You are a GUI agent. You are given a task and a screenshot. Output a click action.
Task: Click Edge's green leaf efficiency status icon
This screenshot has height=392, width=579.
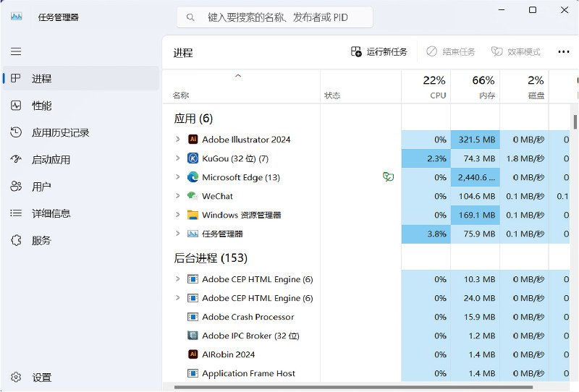[x=388, y=177]
